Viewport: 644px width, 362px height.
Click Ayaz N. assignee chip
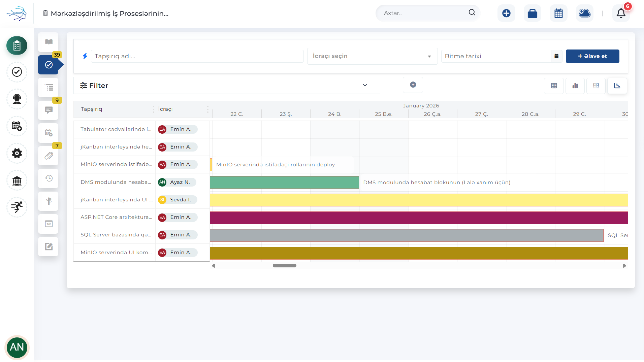(x=177, y=182)
